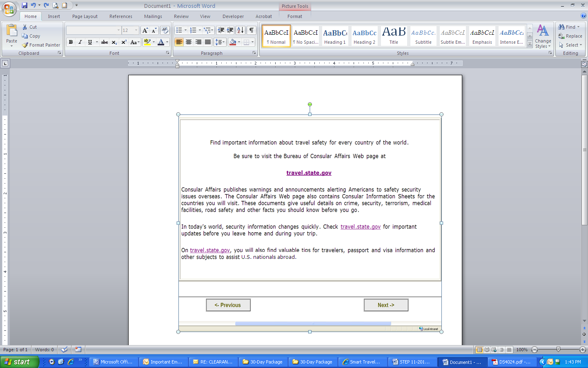
Task: Clear formatting in the Font group
Action: [165, 30]
